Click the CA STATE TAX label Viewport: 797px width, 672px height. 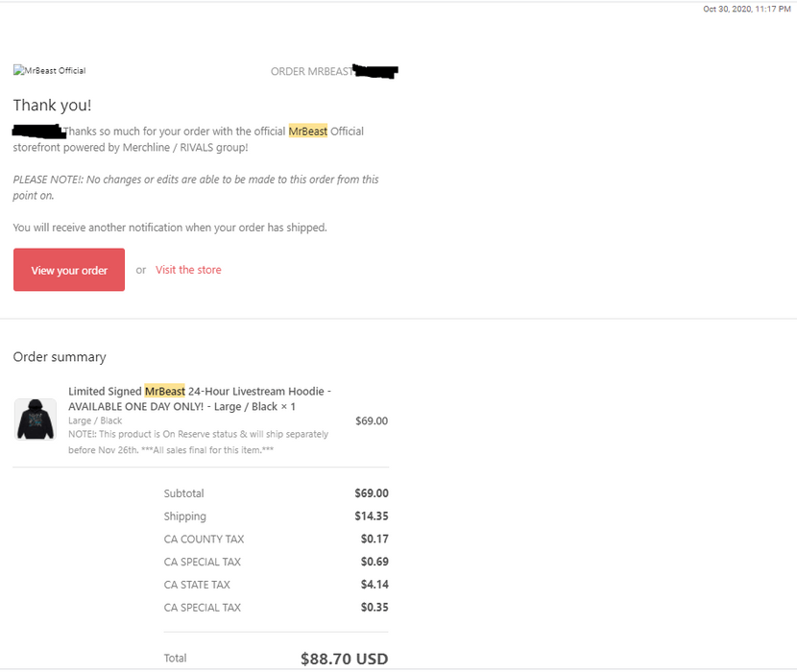pos(197,585)
